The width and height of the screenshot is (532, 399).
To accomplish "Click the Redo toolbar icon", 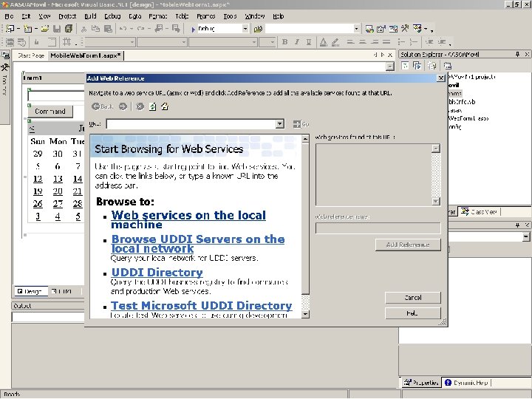I will (141, 29).
